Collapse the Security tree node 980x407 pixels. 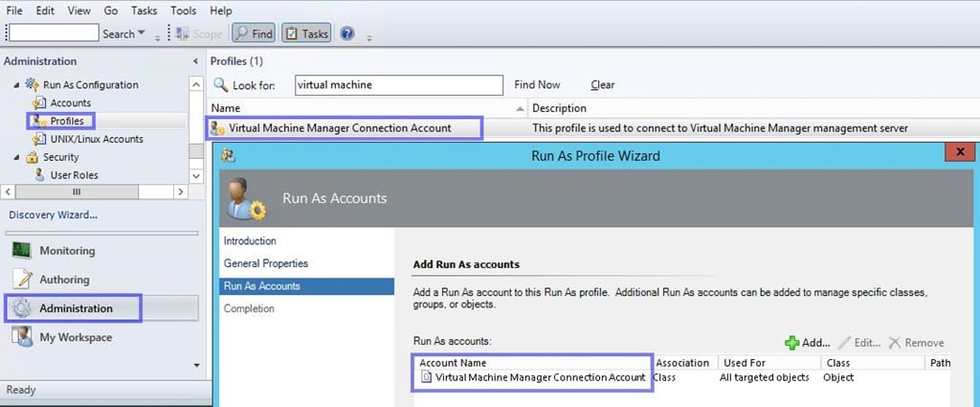[x=16, y=157]
